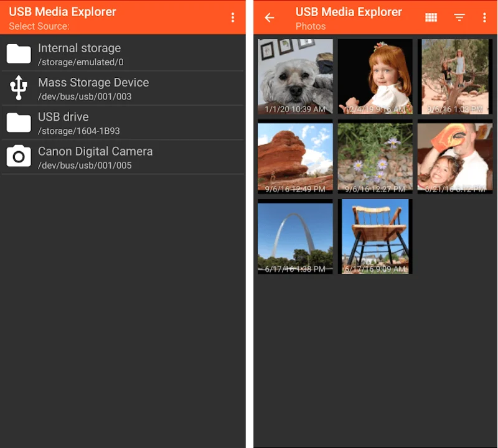Screen dimensions: 498x448
Task: Open the man and girl photo dated 6/21/16
Action: point(455,157)
